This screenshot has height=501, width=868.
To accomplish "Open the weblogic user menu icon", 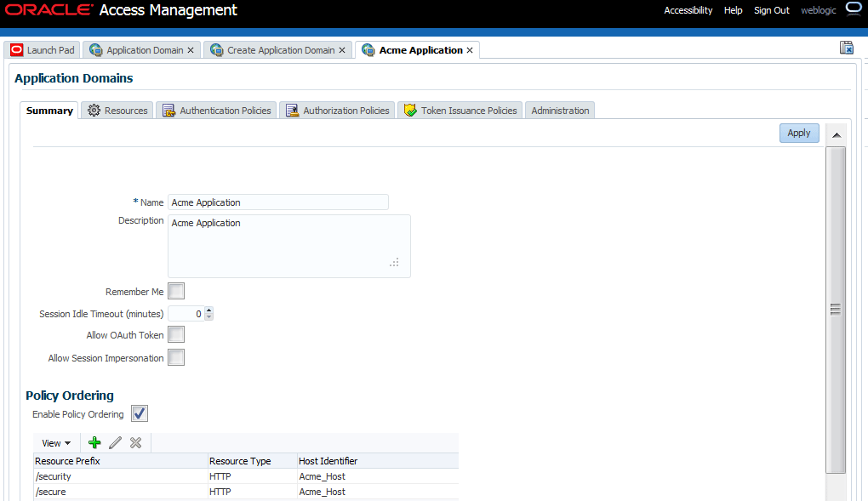I will (854, 9).
